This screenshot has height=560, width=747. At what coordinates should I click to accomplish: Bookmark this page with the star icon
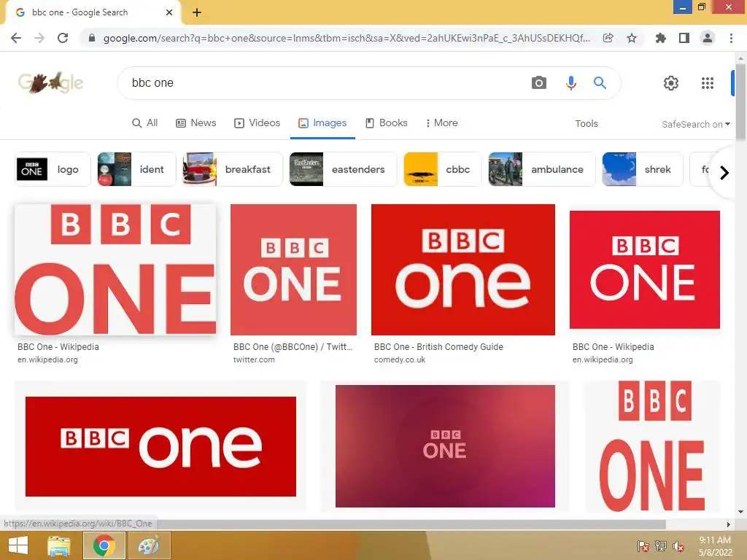click(632, 38)
